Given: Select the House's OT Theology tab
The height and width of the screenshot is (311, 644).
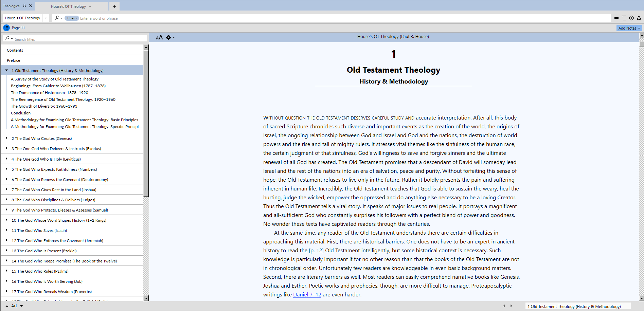Looking at the screenshot, I should pos(68,6).
